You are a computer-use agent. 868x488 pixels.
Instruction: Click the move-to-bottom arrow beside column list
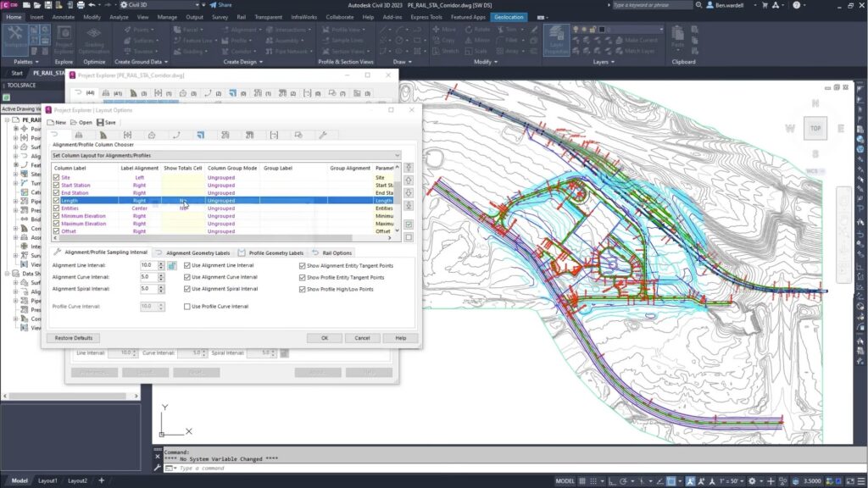coord(409,206)
